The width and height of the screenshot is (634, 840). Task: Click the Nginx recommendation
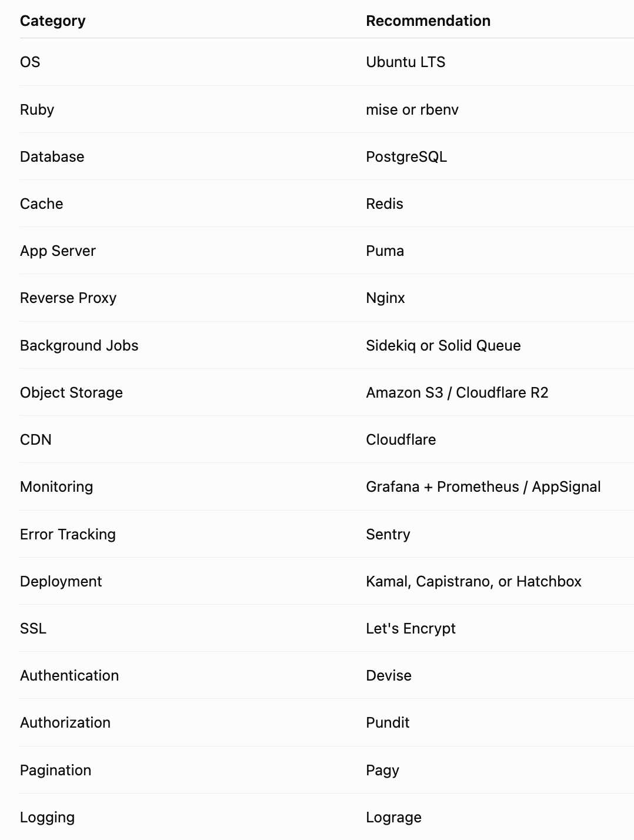coord(386,298)
